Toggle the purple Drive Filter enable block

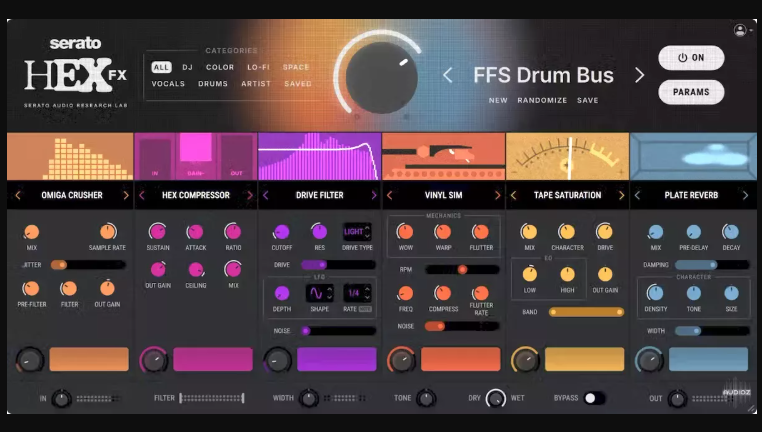click(337, 359)
